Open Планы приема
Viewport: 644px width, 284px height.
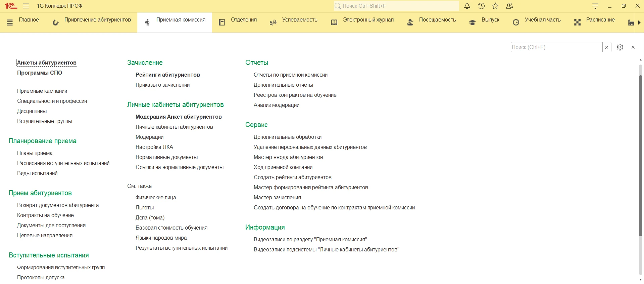click(35, 153)
